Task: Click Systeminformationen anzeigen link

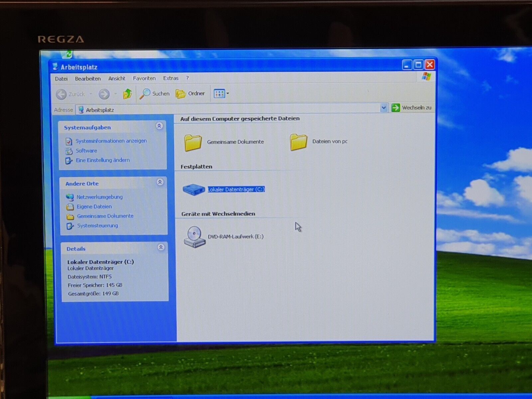Action: click(x=111, y=141)
